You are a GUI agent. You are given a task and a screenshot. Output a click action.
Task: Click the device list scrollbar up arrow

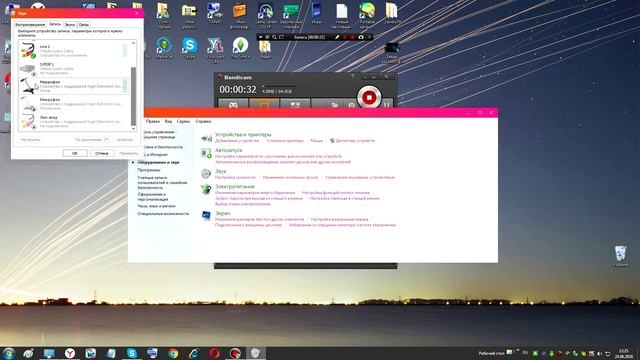tap(133, 43)
